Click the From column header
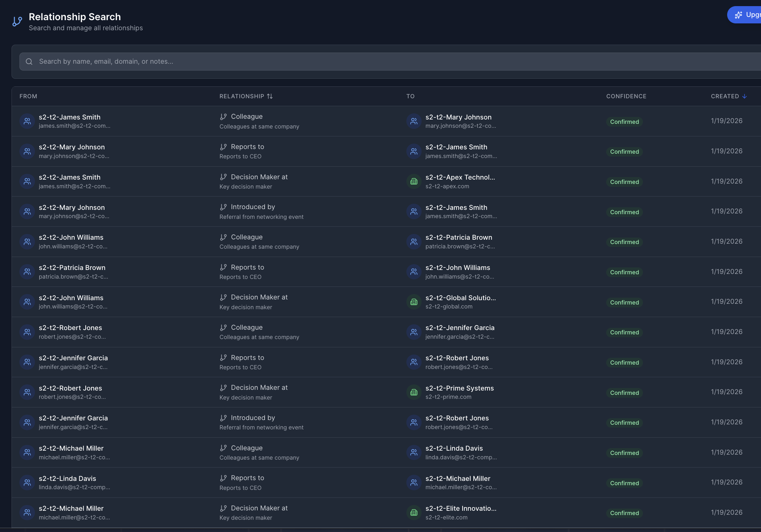 [x=28, y=96]
